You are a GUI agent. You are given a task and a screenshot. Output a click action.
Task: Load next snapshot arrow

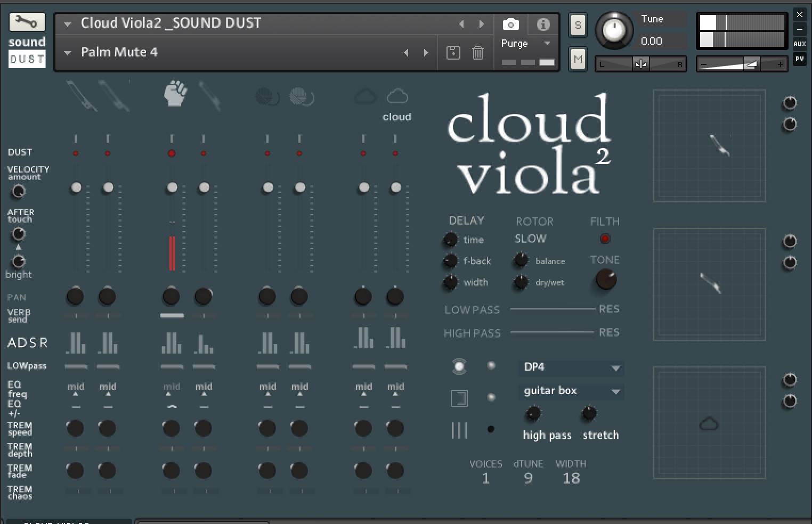tap(426, 53)
